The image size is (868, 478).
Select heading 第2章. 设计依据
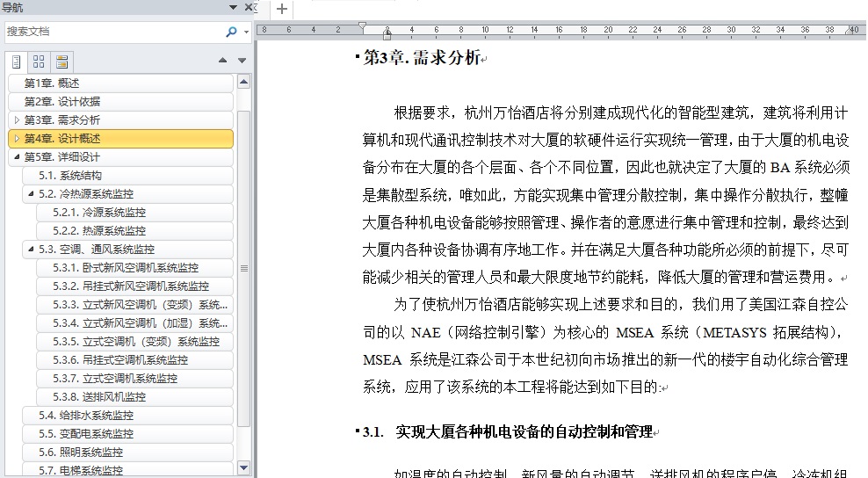(121, 101)
